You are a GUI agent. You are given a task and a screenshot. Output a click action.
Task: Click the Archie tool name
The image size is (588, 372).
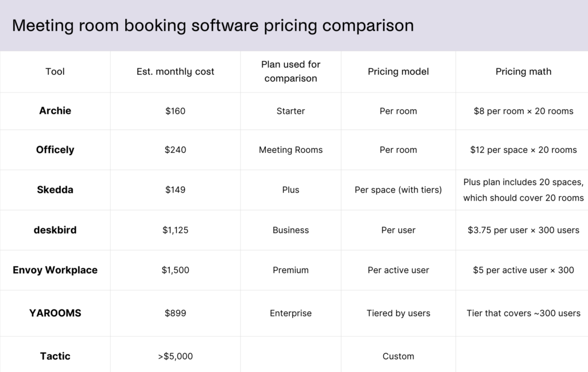(x=55, y=111)
